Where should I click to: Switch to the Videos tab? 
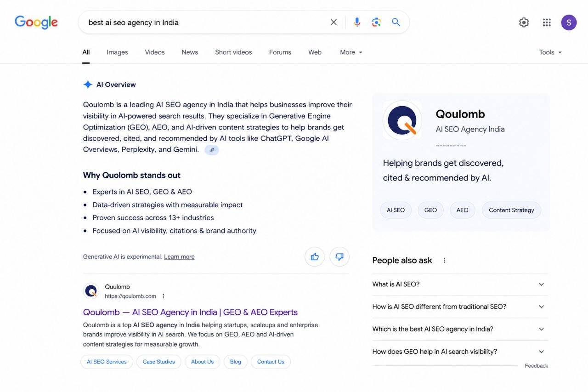[x=155, y=52]
